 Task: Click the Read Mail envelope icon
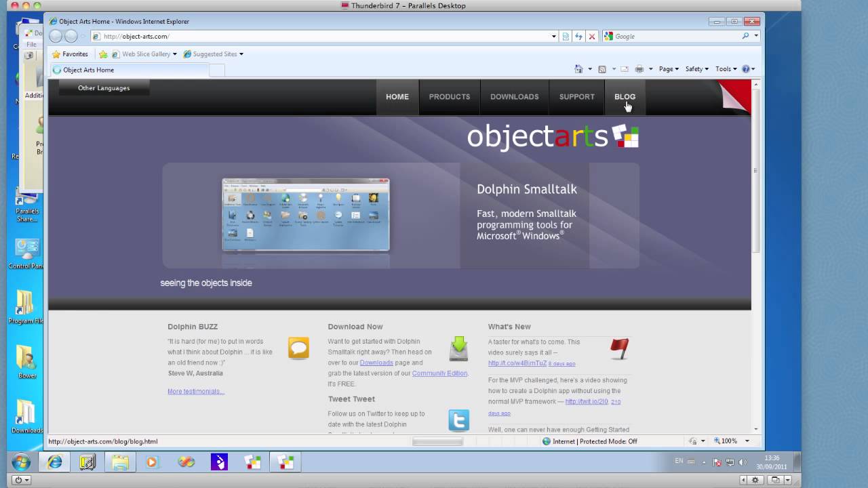click(625, 69)
